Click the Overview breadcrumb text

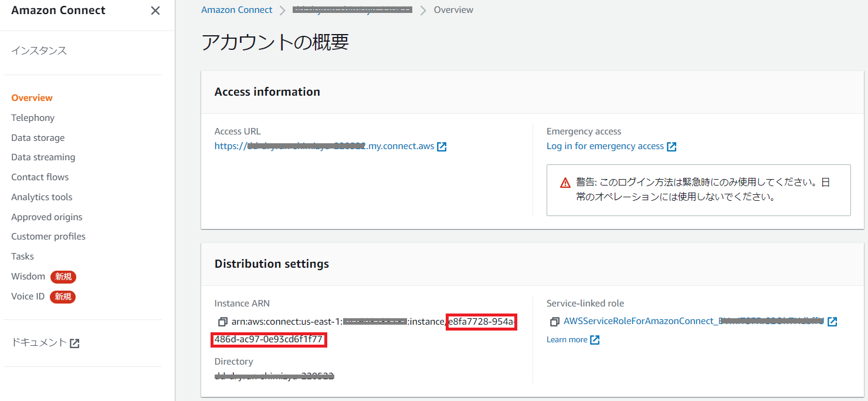pyautogui.click(x=453, y=10)
